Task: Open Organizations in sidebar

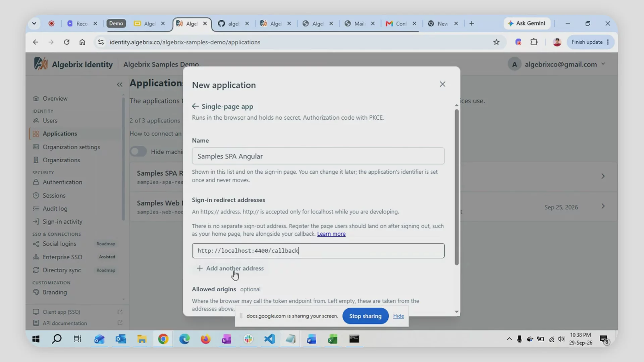Action: (61, 160)
